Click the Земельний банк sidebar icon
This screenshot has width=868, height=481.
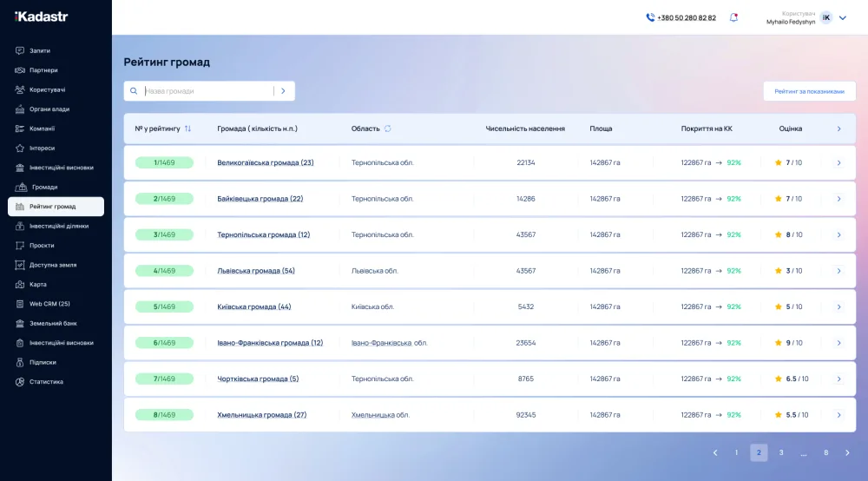(x=20, y=324)
